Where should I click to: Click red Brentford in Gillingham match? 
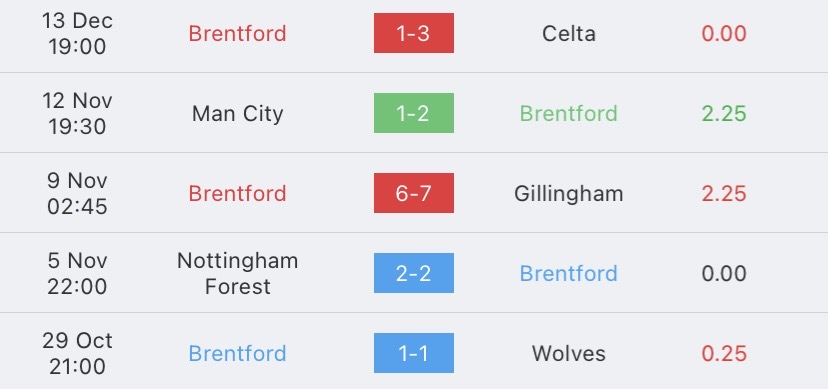238,194
